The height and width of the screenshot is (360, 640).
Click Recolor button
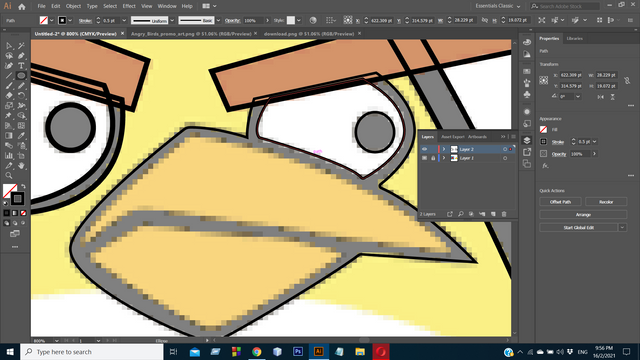click(x=606, y=202)
